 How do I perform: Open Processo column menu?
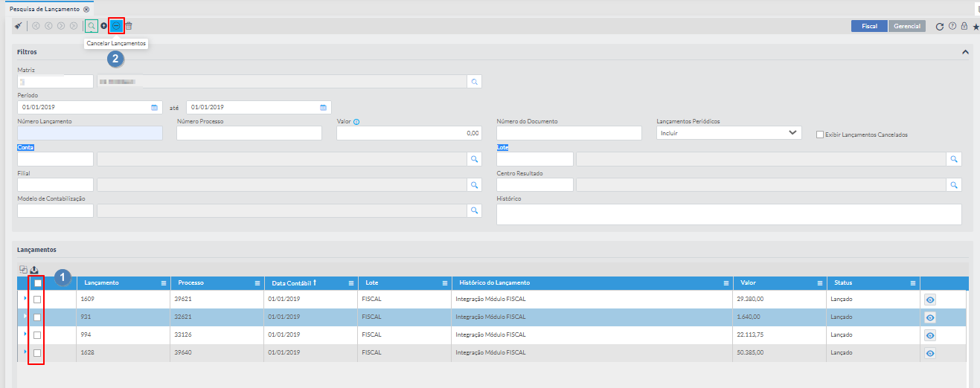coord(257,283)
